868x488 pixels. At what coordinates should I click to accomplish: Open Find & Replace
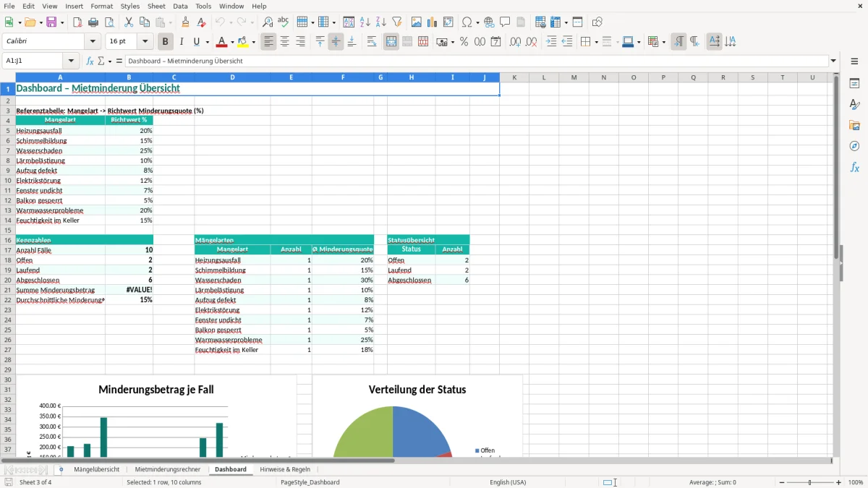tap(268, 22)
